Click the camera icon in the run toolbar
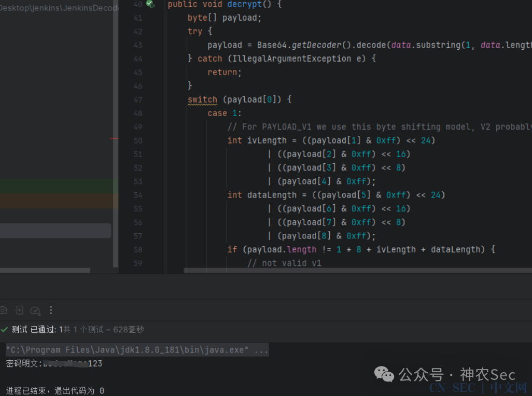 (x=4, y=310)
